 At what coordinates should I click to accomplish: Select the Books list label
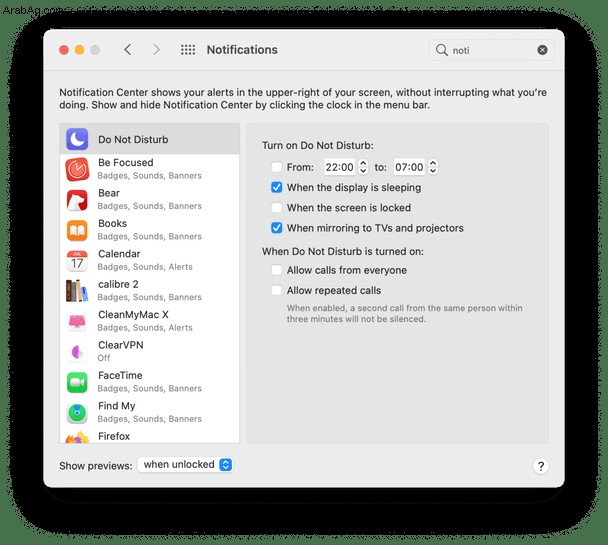[x=112, y=223]
